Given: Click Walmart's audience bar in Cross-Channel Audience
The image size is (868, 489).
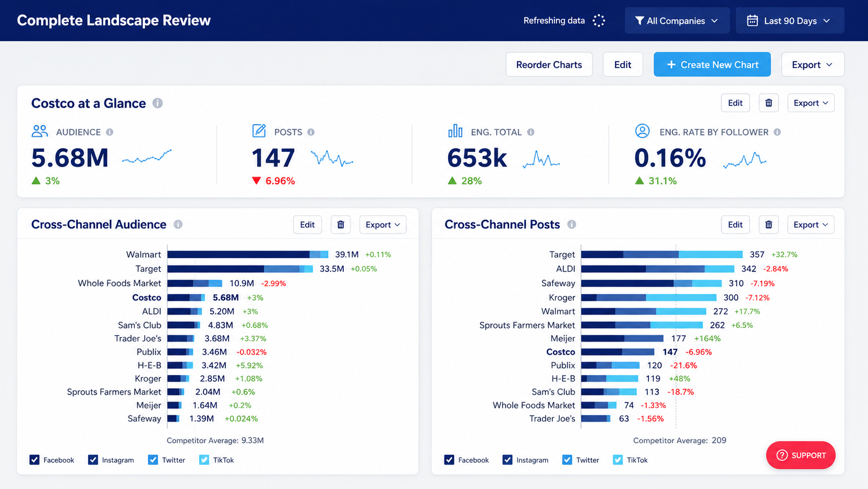Looking at the screenshot, I should pyautogui.click(x=248, y=255).
